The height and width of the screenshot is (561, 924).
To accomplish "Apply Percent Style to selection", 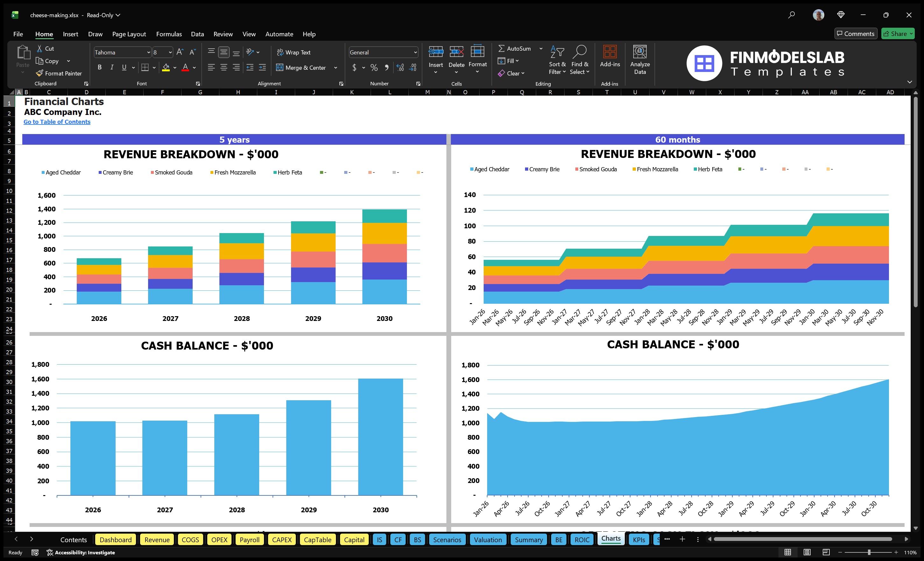I will 374,68.
